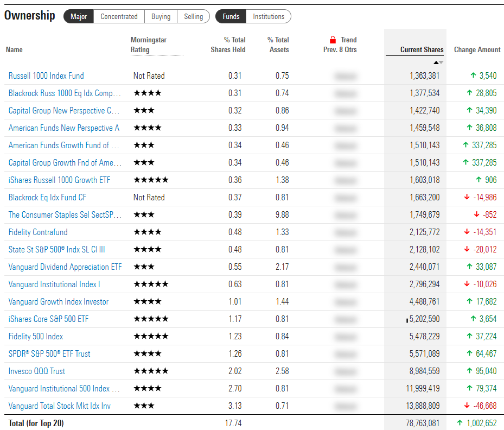Open iShares Core S&P 500 ETF link
The height and width of the screenshot is (430, 504).
pos(48,319)
